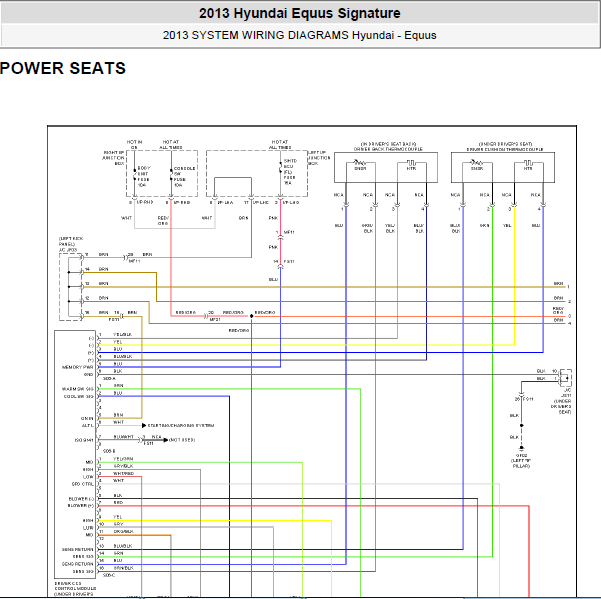601x599 pixels.
Task: Click the "(NOT USED)" label
Action: tap(182, 440)
